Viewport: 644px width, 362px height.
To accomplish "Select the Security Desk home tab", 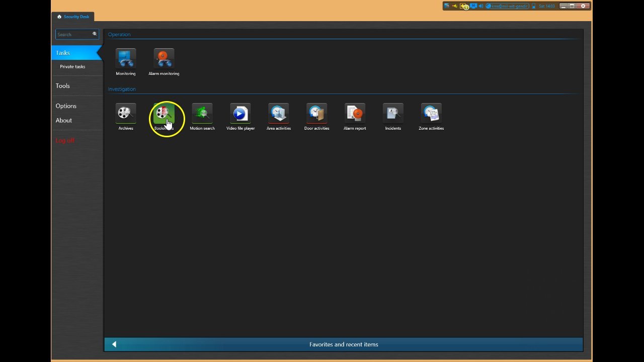I will click(x=73, y=17).
